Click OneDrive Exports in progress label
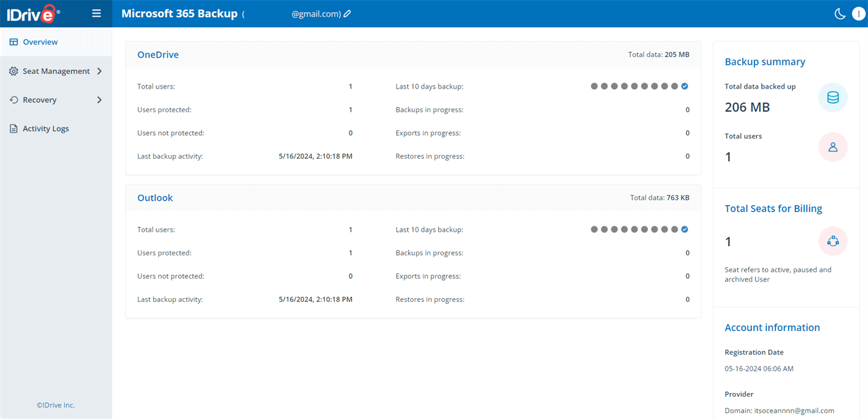Viewport: 868px width, 419px height. [428, 133]
